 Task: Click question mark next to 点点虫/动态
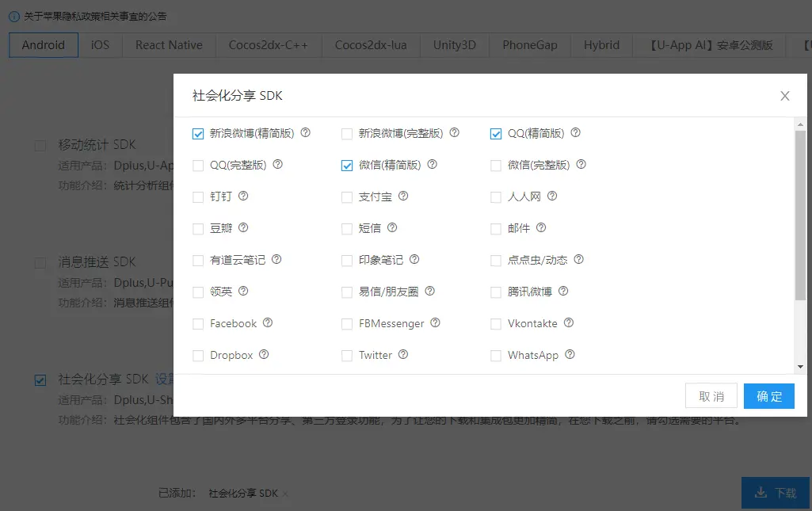click(x=578, y=259)
